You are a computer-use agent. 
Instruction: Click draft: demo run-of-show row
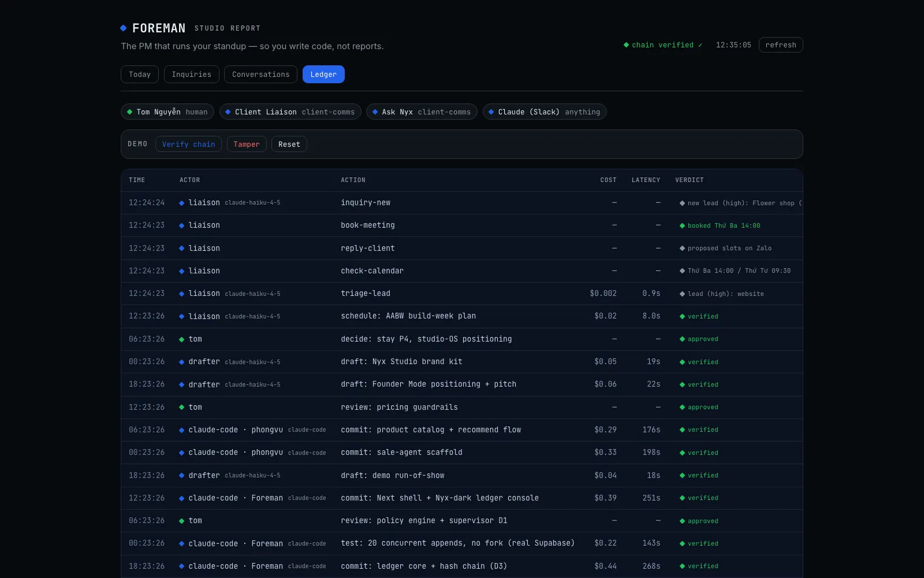coord(462,475)
